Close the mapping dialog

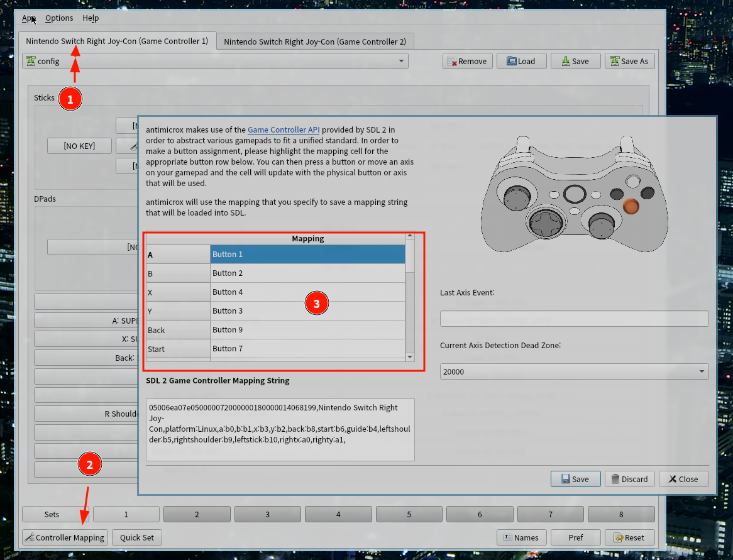(x=683, y=479)
